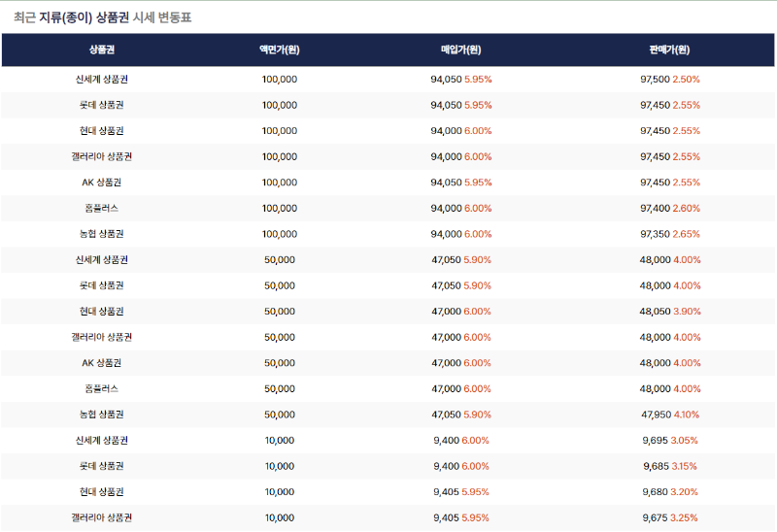This screenshot has height=532, width=777.
Task: Click 홈플러스 selling price 97,400
Action: pyautogui.click(x=655, y=208)
